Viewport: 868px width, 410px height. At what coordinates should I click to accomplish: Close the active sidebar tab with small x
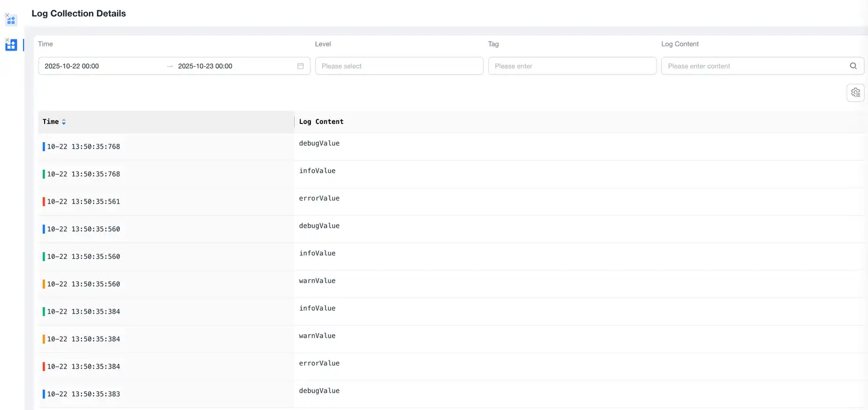pyautogui.click(x=7, y=40)
